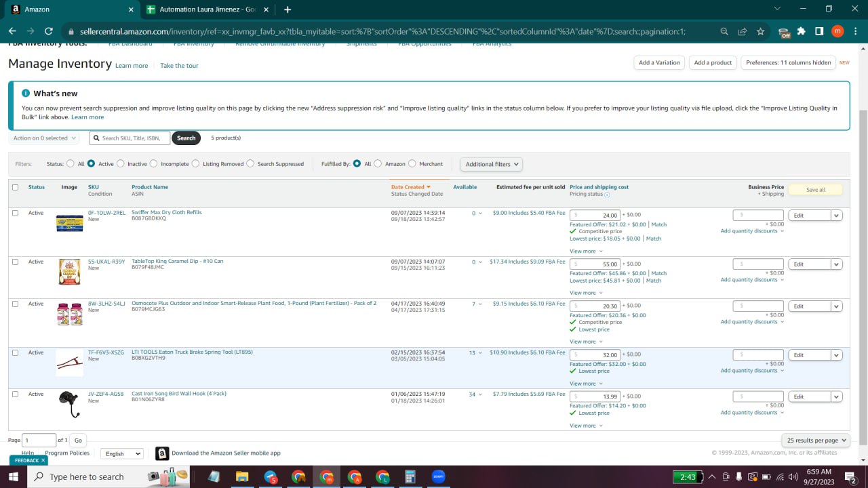
Task: Open the Edit dropdown arrow for Caramel Dip
Action: tap(837, 264)
